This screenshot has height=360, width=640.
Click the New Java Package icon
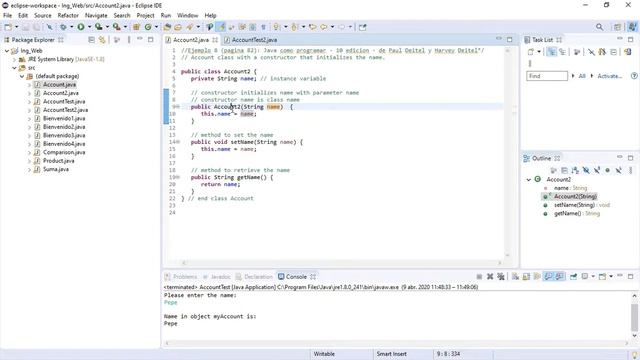tap(136, 27)
